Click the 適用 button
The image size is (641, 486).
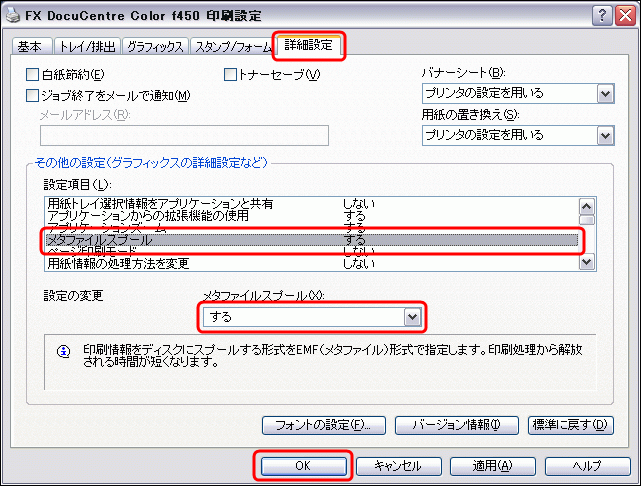(x=492, y=466)
